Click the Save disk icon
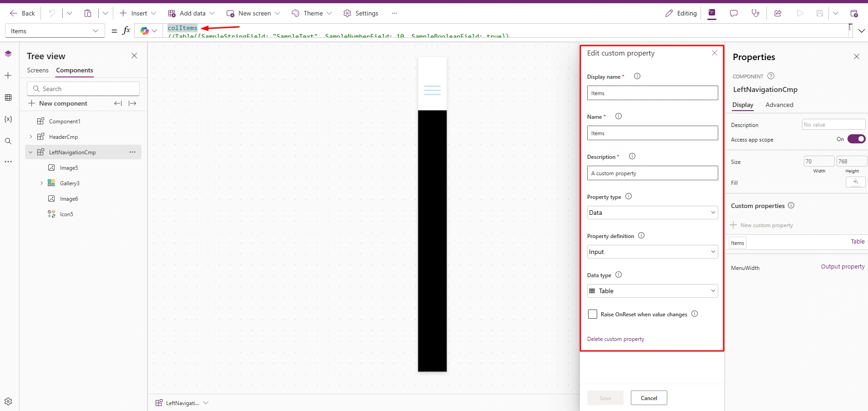Screen dimensions: 868x411 click(x=820, y=13)
